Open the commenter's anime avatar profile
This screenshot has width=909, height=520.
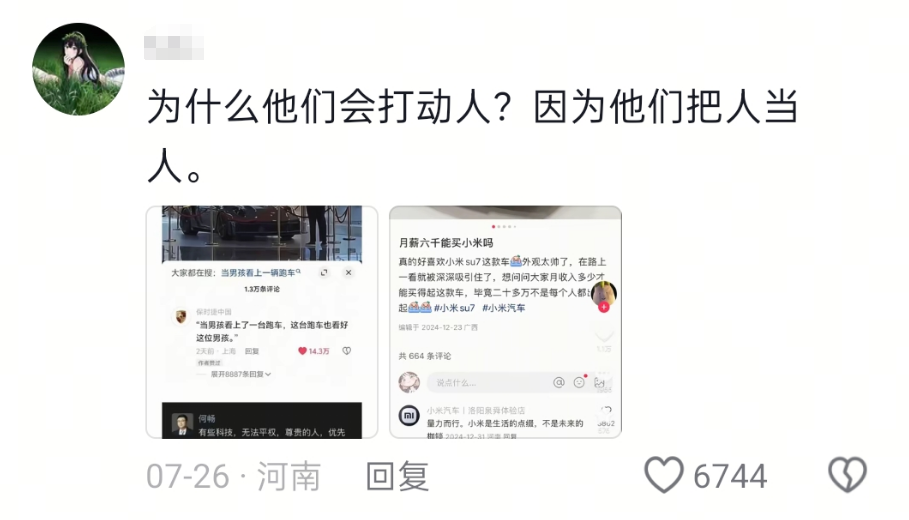point(78,70)
